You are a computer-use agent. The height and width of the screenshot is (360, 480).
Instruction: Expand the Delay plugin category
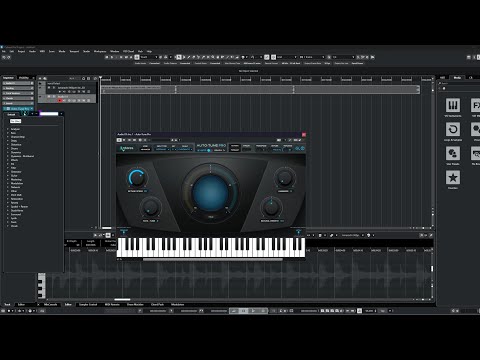(x=8, y=141)
